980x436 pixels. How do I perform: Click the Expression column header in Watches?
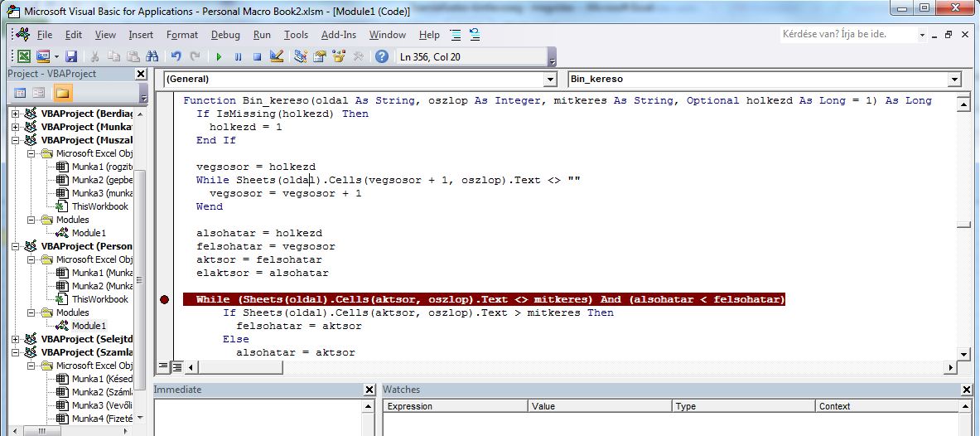[x=456, y=406]
